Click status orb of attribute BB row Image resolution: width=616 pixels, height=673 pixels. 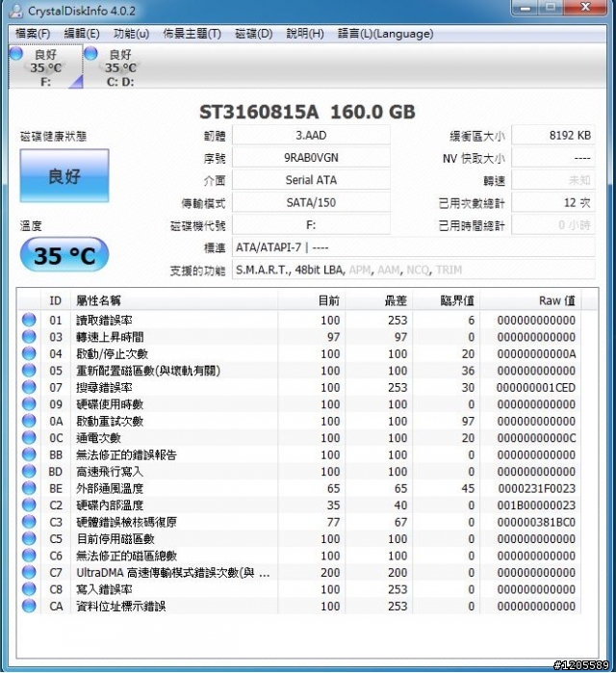(29, 454)
